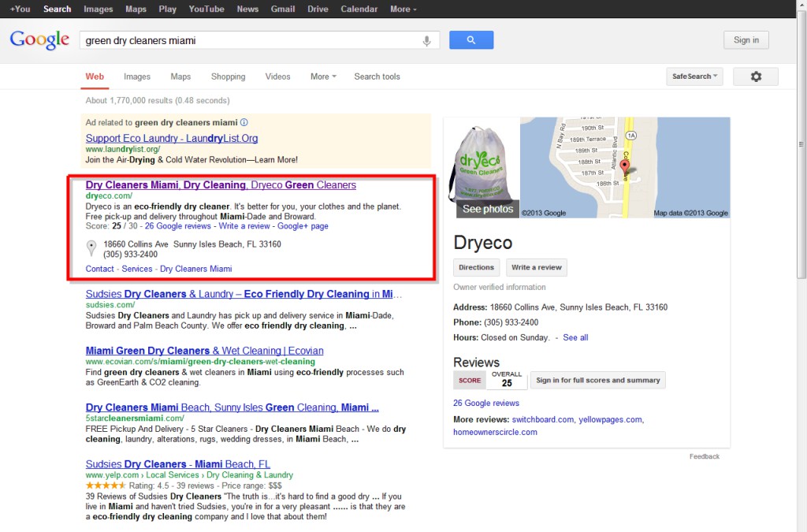
Task: Open Gmail in the top bar
Action: tap(283, 9)
